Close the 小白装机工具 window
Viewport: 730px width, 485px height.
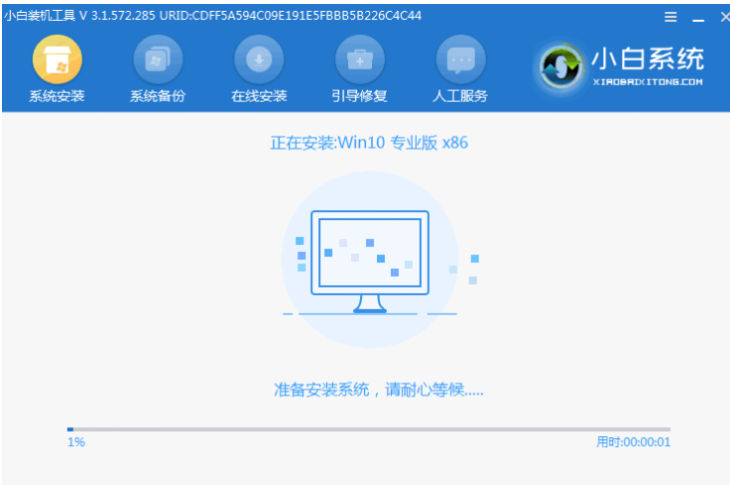(x=723, y=17)
